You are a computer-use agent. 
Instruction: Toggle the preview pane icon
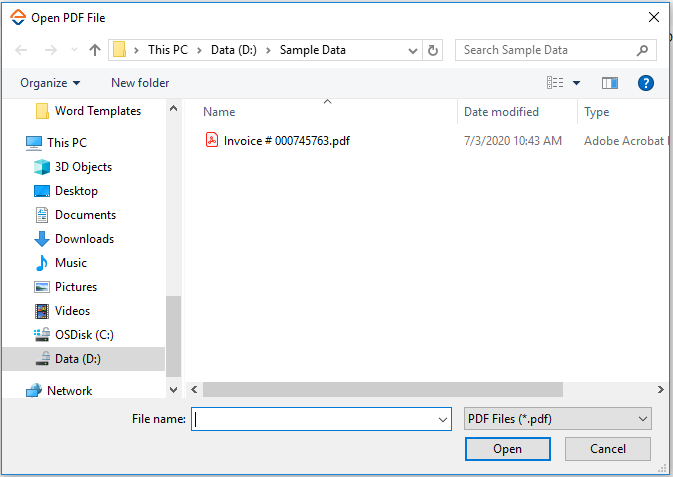point(610,83)
